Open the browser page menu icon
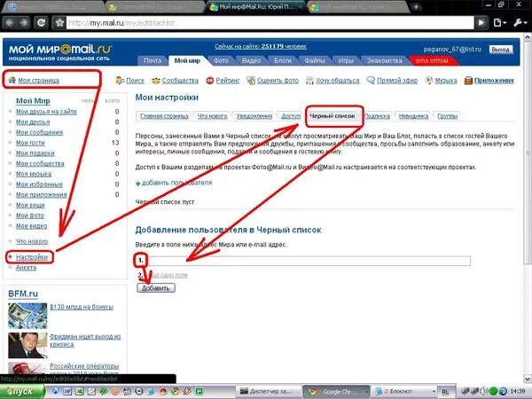The height and width of the screenshot is (399, 532). pos(499,23)
